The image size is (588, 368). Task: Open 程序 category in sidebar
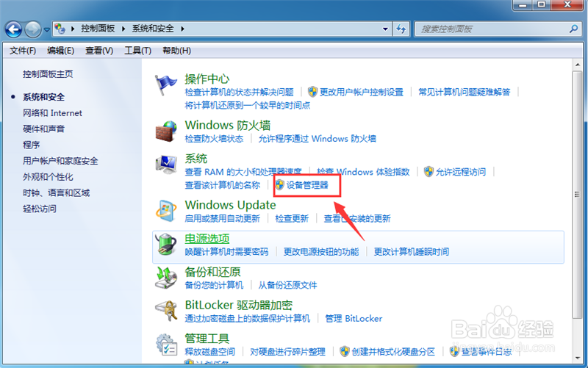click(31, 145)
